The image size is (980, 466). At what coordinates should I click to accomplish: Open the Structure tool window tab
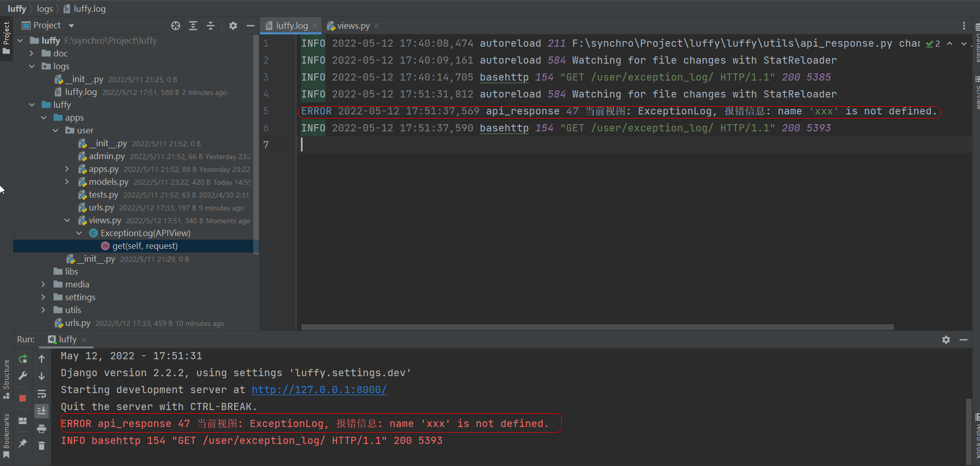(6, 379)
